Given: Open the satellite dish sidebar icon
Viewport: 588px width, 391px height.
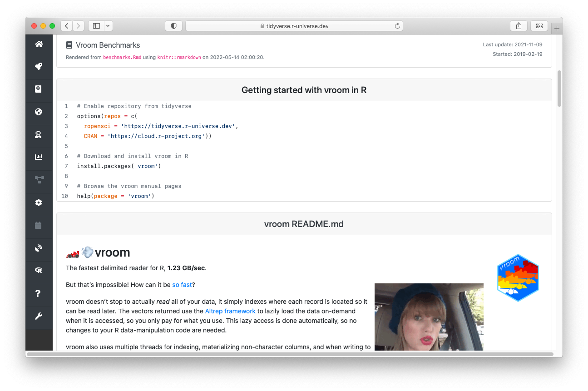Looking at the screenshot, I should (39, 248).
